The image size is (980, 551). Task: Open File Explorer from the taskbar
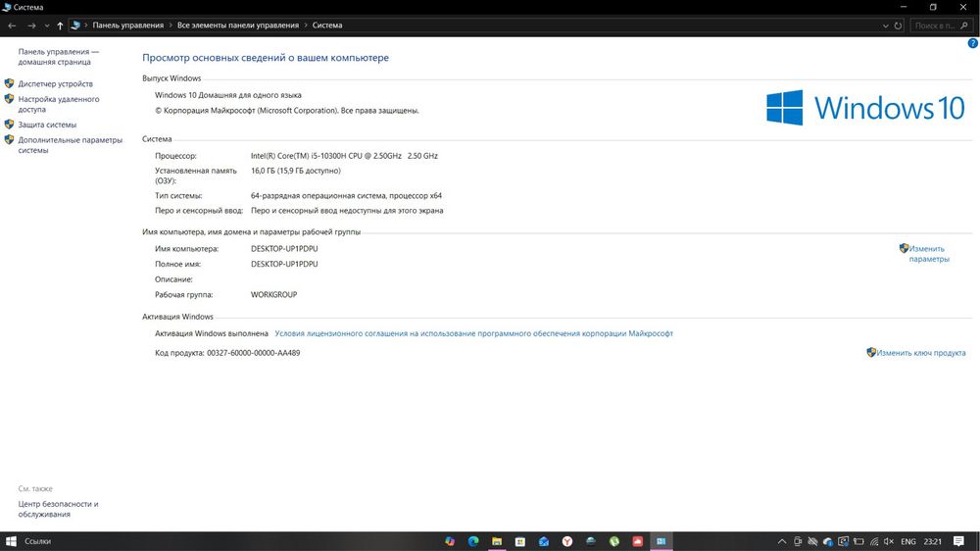(x=497, y=541)
